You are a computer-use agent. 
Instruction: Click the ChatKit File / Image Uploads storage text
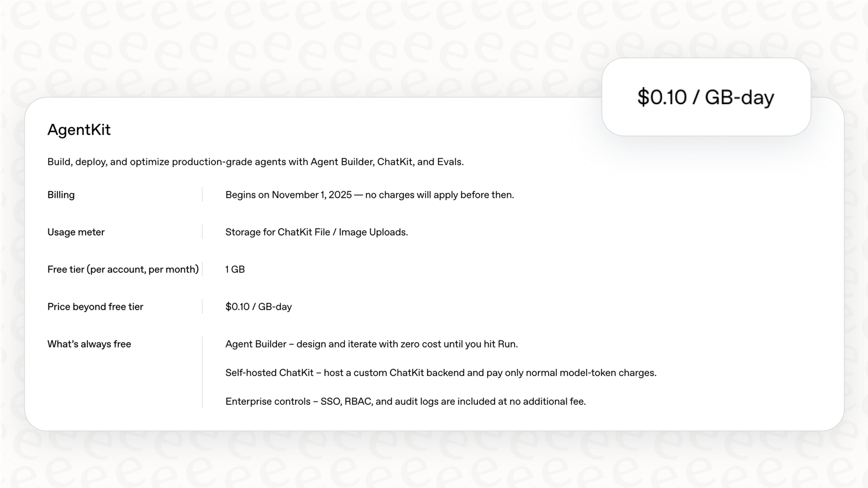click(x=316, y=232)
